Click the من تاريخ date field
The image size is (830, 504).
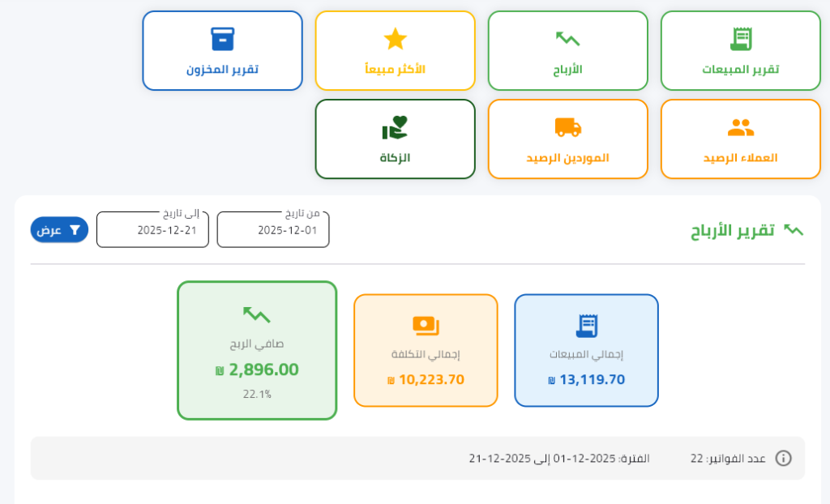coord(273,230)
